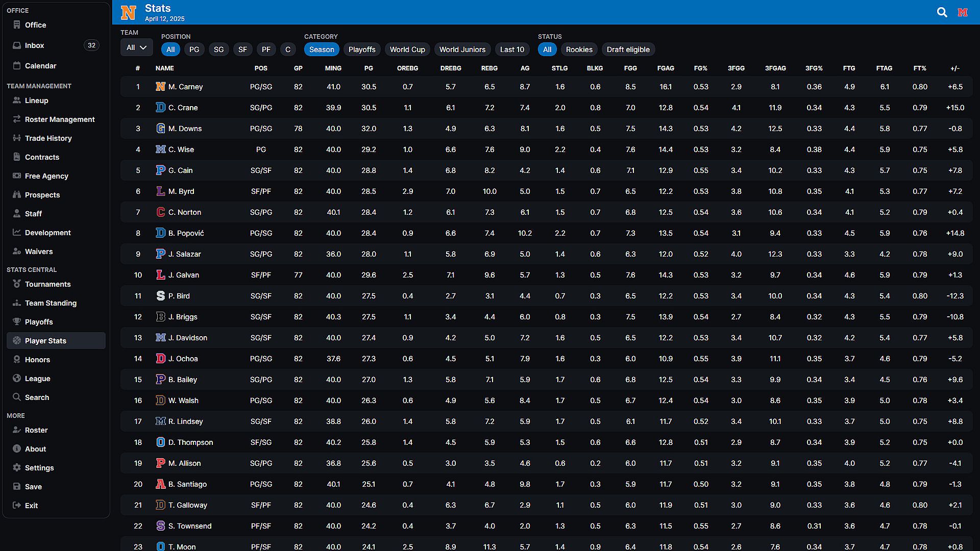This screenshot has height=551, width=980.
Task: Click the Exit icon in sidebar
Action: tap(17, 506)
